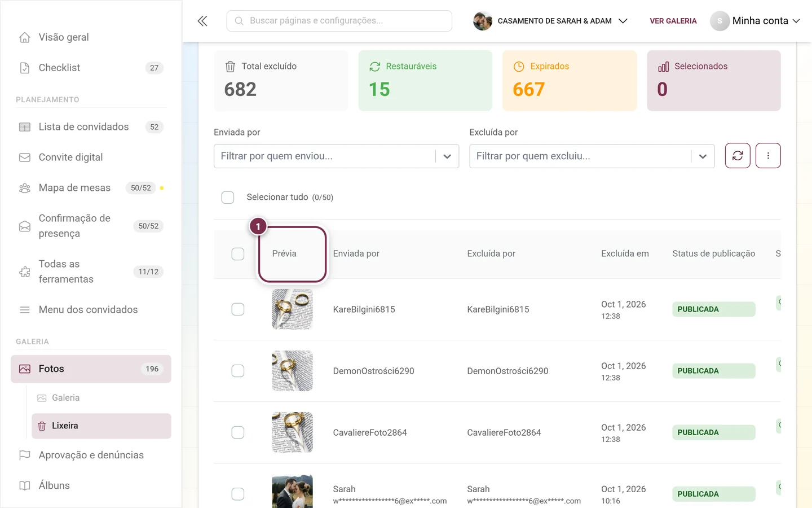
Task: Click the Total excluído summary card
Action: (x=281, y=81)
